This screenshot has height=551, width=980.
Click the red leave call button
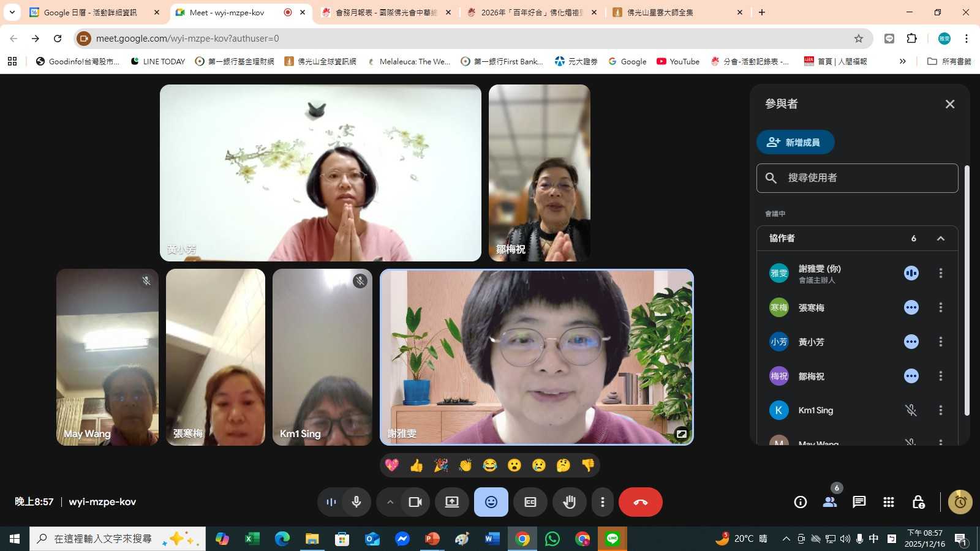click(x=640, y=502)
